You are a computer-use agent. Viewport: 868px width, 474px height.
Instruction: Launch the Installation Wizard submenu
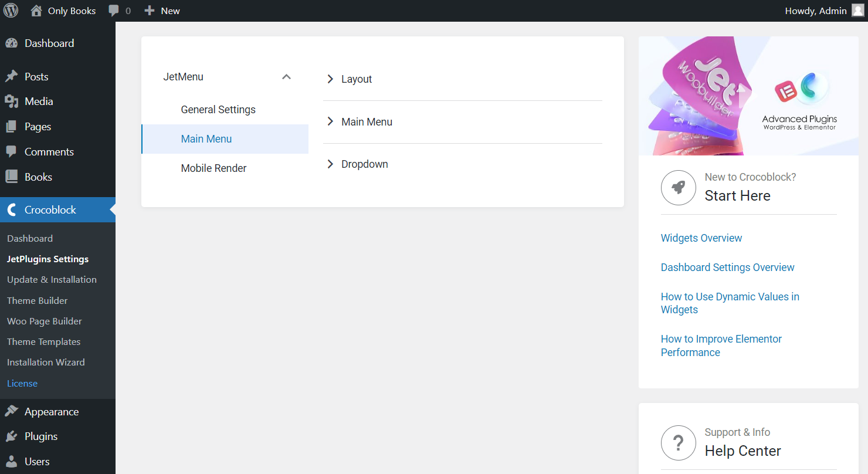click(46, 363)
